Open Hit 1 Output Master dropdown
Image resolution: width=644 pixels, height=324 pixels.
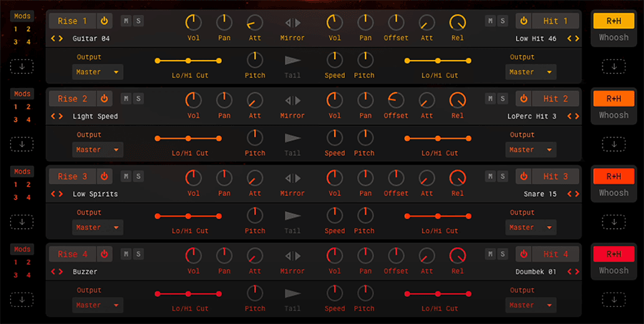pyautogui.click(x=531, y=72)
